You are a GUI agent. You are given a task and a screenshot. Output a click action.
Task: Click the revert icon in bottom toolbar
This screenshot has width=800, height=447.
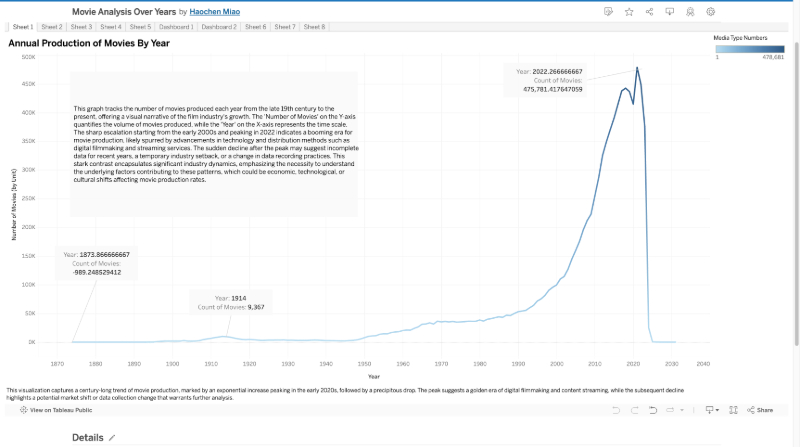tap(654, 410)
